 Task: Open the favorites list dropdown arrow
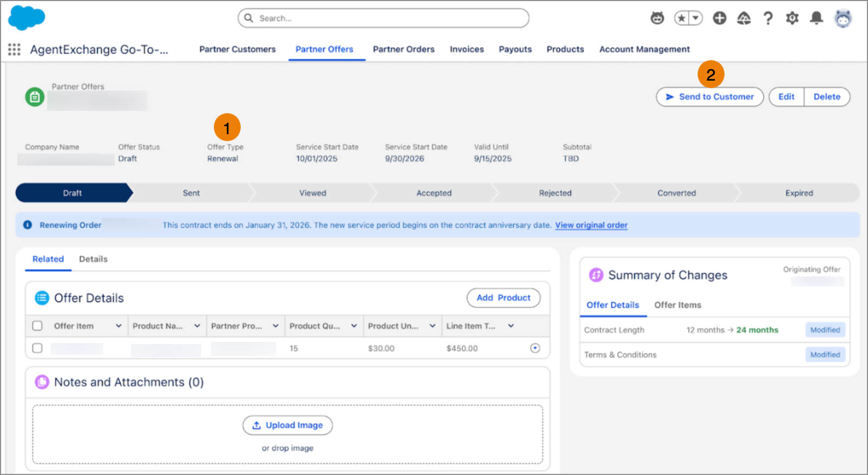pyautogui.click(x=696, y=18)
